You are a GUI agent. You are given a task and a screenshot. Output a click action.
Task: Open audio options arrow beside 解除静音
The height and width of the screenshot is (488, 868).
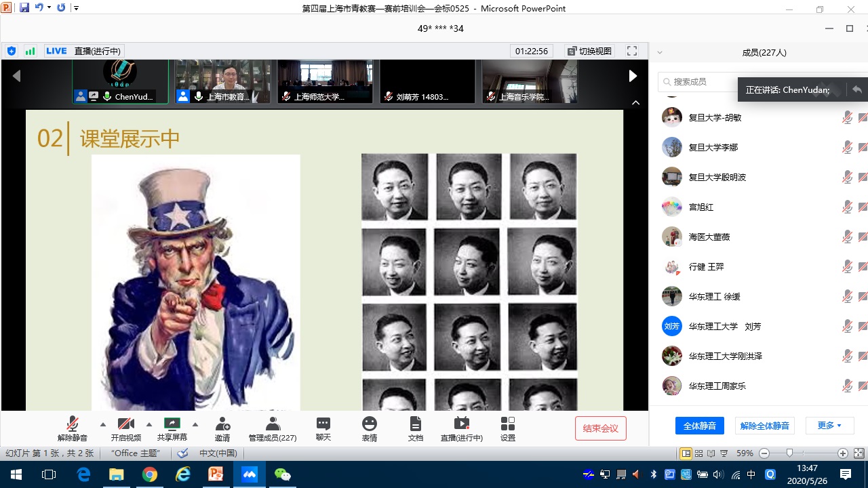point(103,425)
